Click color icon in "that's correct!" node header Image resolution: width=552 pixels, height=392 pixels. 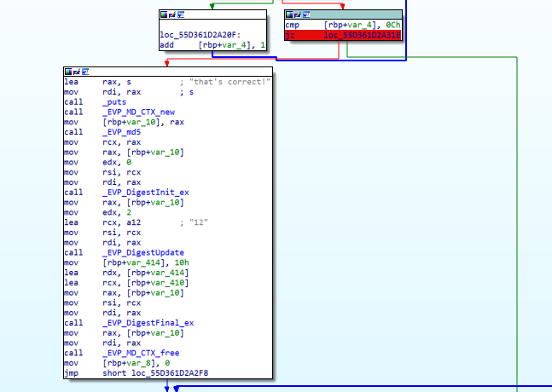click(68, 72)
